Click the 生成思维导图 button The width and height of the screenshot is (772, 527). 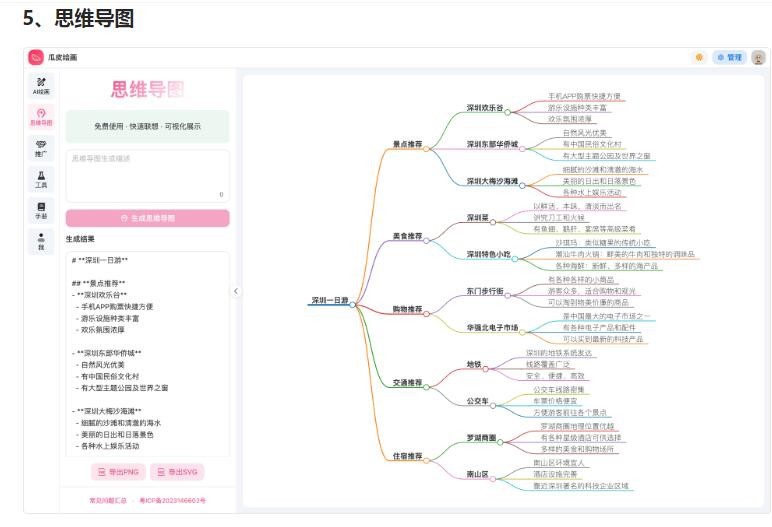[x=148, y=218]
